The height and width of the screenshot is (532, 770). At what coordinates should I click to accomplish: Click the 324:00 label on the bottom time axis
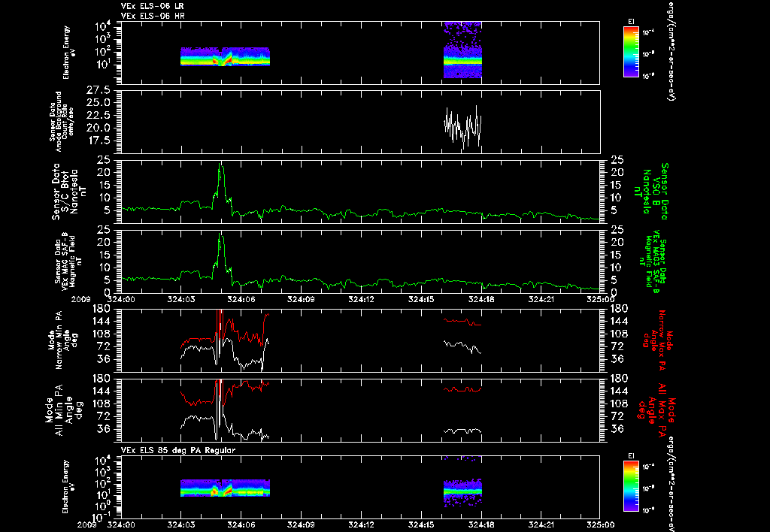[x=121, y=524]
